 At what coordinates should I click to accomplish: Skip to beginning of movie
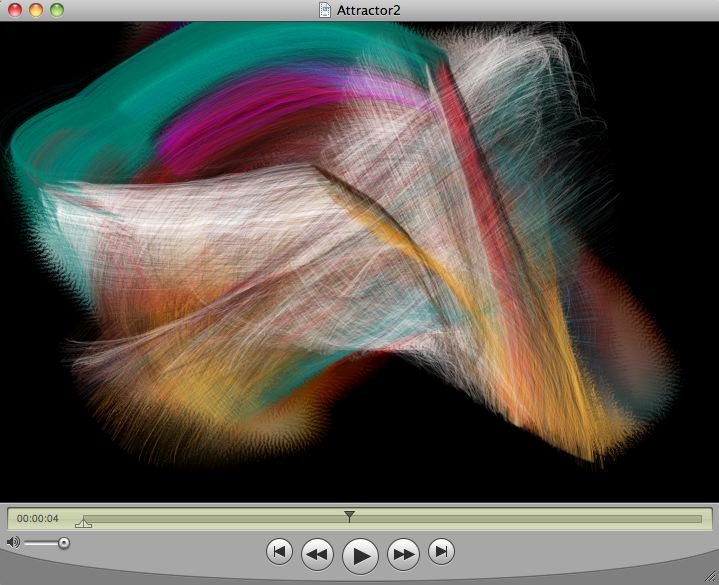coord(279,552)
